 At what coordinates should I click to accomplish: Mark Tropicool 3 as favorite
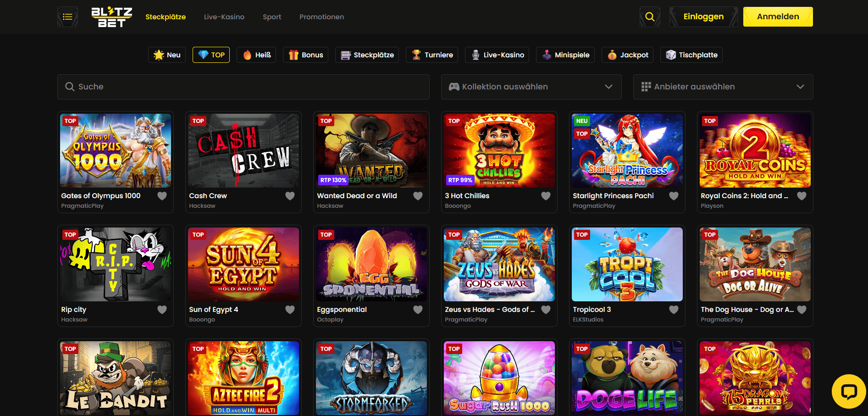point(674,310)
